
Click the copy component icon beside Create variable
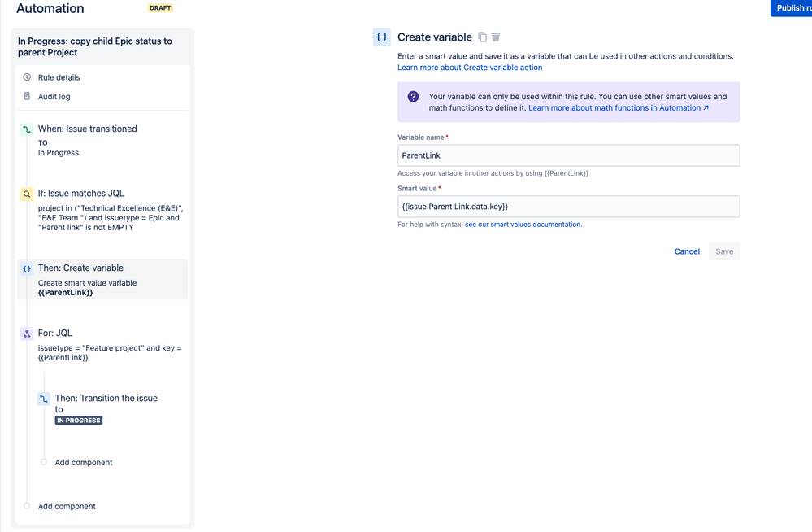click(x=483, y=37)
